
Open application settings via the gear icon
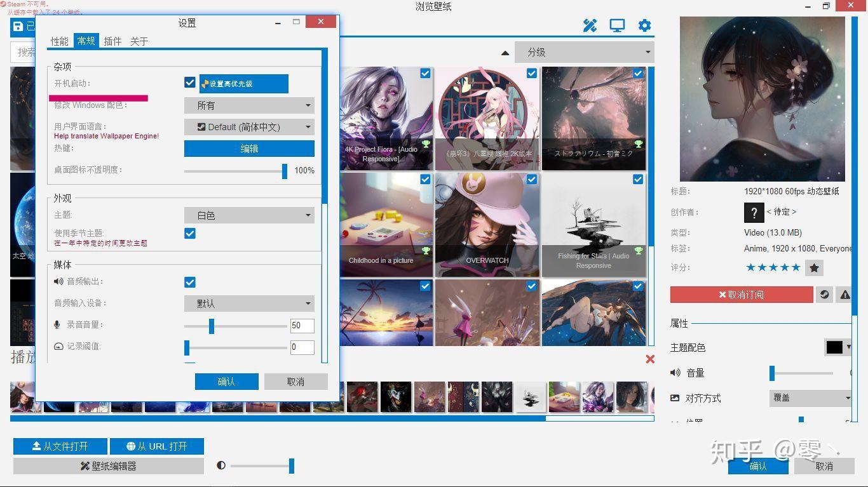644,25
